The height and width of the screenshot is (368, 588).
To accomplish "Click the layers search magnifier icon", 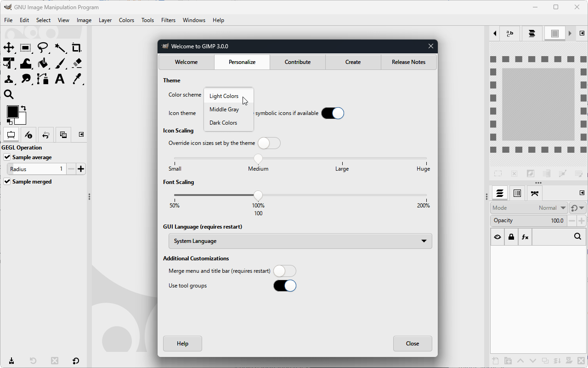I will 578,237.
